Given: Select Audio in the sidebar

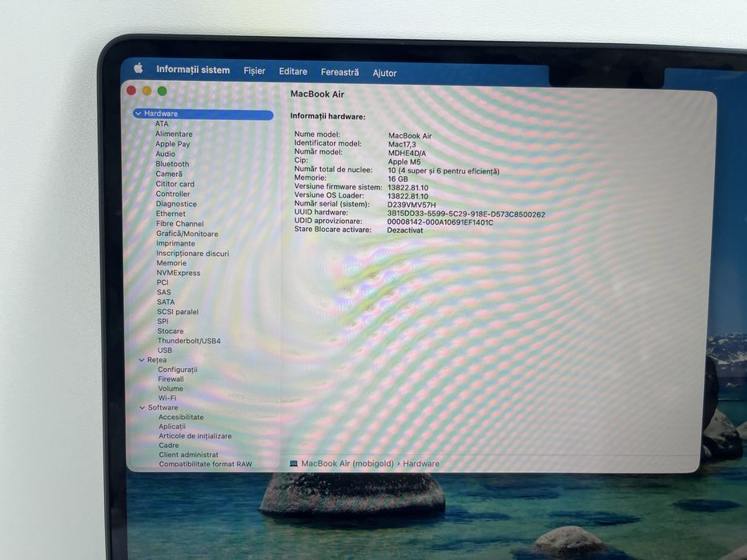Looking at the screenshot, I should (165, 154).
